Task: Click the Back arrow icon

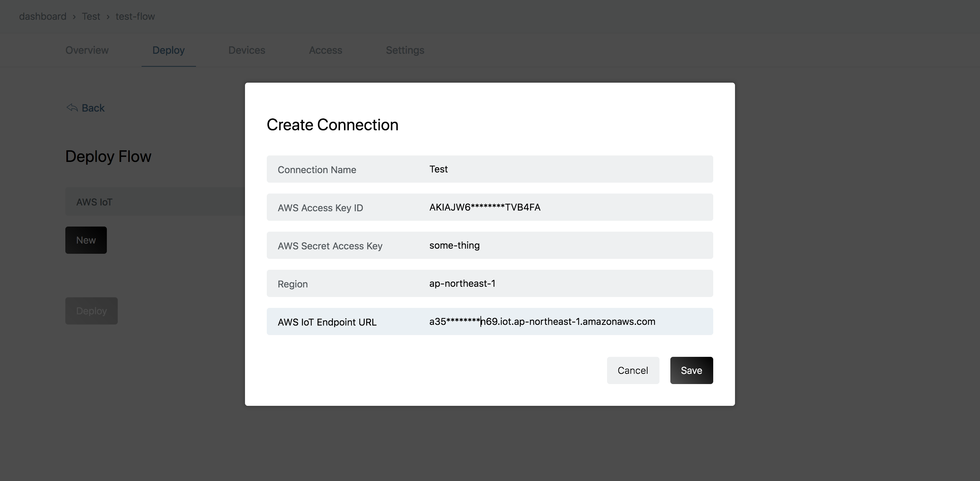Action: point(72,107)
